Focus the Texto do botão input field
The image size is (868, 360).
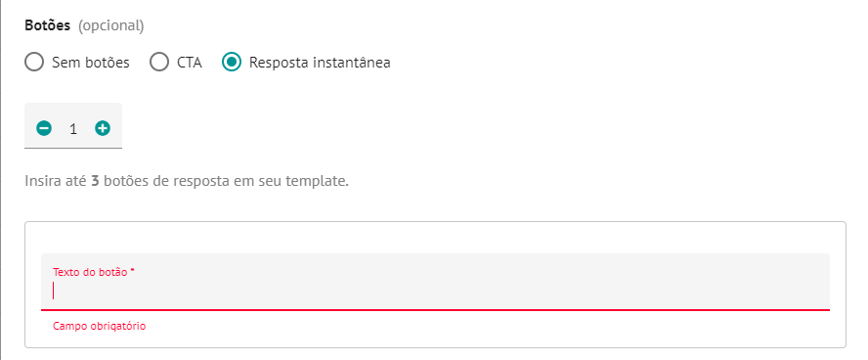click(x=435, y=282)
